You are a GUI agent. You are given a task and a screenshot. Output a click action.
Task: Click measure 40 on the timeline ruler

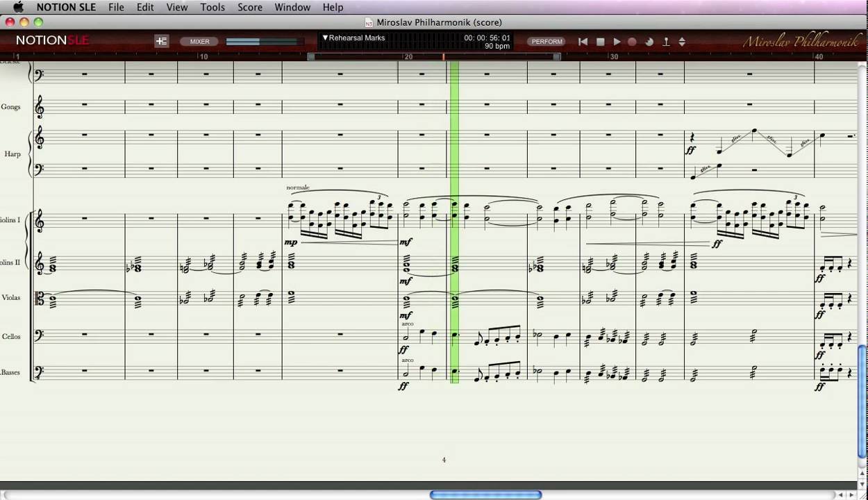pos(819,57)
